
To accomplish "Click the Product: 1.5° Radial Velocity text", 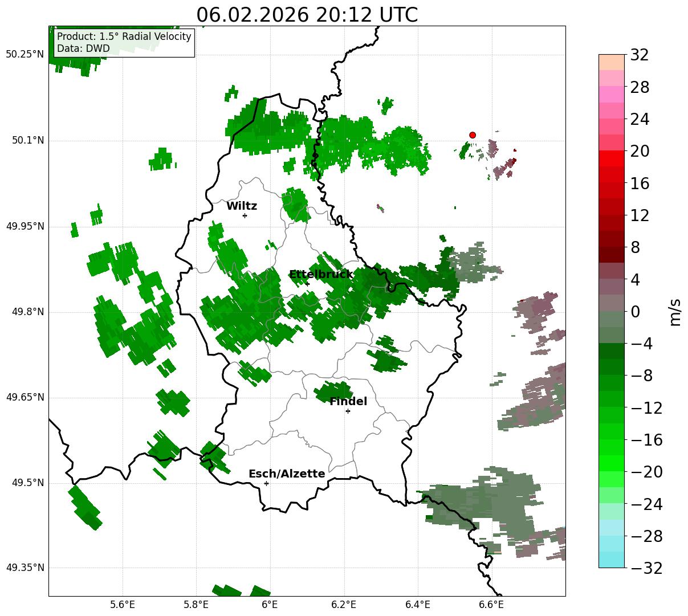I will pos(124,37).
